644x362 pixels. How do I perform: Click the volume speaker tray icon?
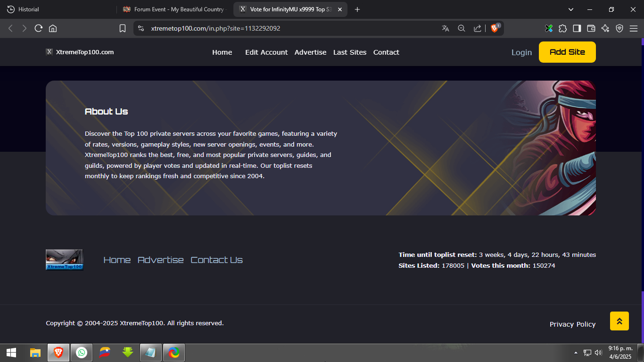click(599, 353)
